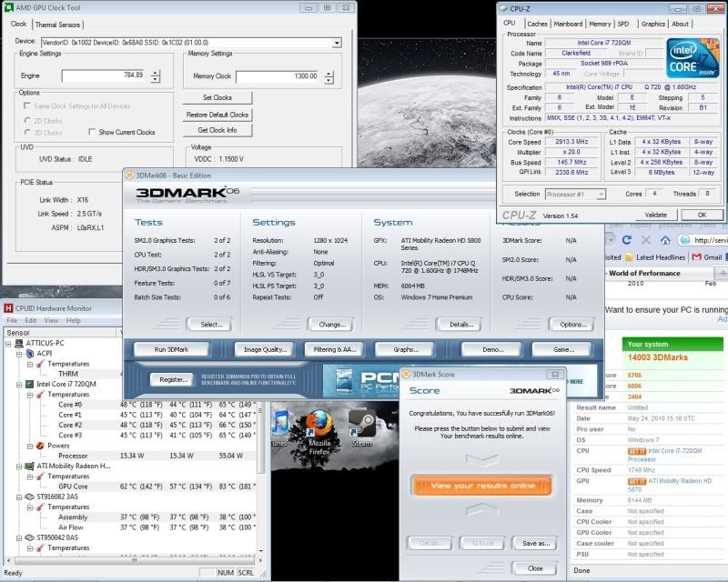Click the CPU-Z title bar icon
This screenshot has height=582, width=728.
click(x=503, y=8)
